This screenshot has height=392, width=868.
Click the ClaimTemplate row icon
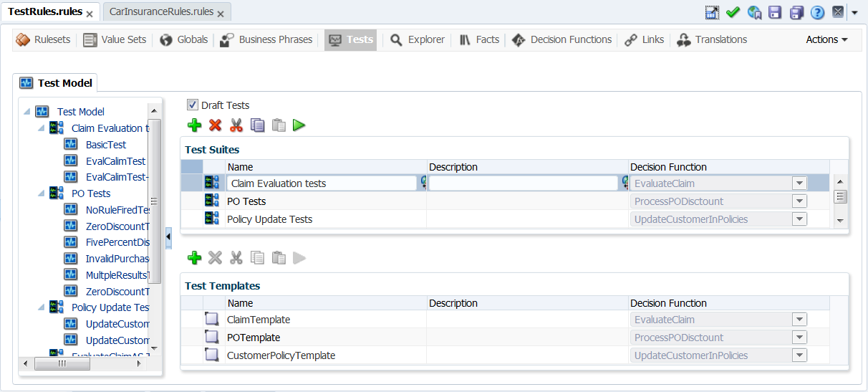(211, 320)
